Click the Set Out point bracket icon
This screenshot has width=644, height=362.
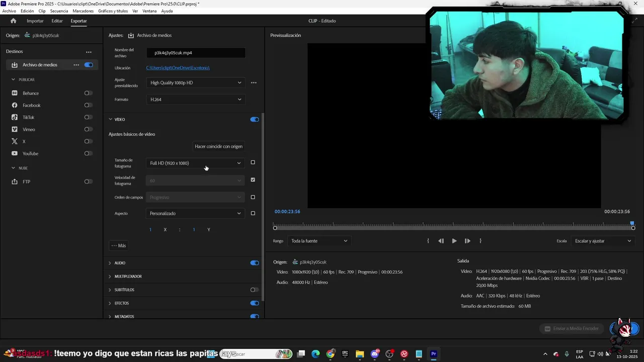pos(480,241)
